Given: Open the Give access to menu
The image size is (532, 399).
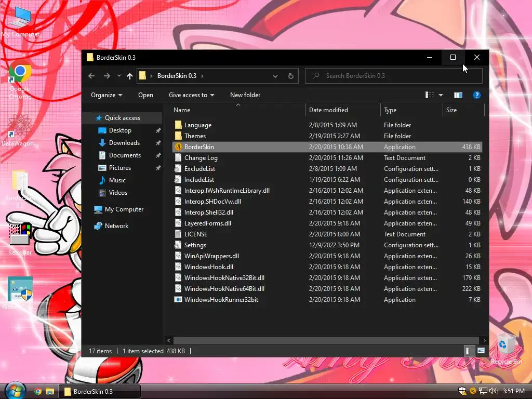Looking at the screenshot, I should (x=191, y=95).
